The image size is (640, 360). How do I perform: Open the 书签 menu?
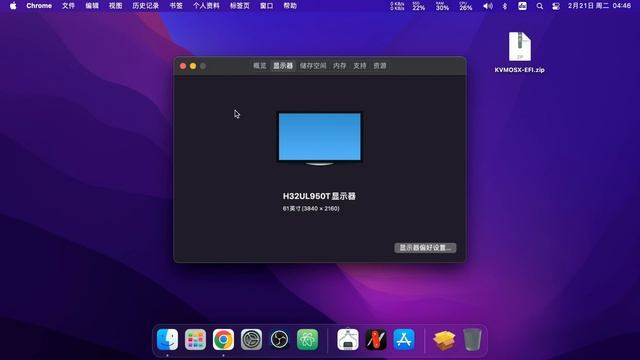click(176, 6)
